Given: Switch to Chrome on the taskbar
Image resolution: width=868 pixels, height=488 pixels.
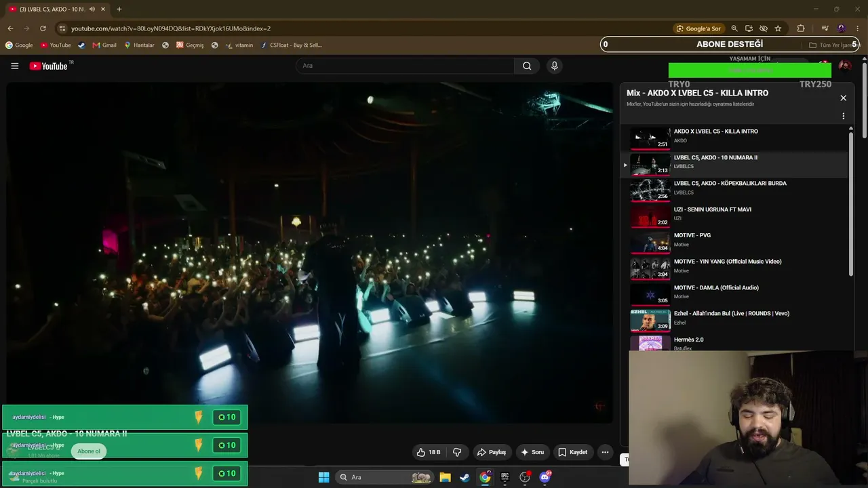Looking at the screenshot, I should click(485, 477).
